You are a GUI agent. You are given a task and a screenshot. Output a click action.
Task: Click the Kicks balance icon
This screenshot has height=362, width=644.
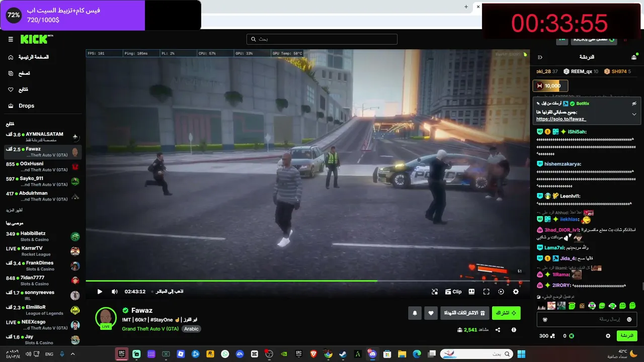click(571, 336)
